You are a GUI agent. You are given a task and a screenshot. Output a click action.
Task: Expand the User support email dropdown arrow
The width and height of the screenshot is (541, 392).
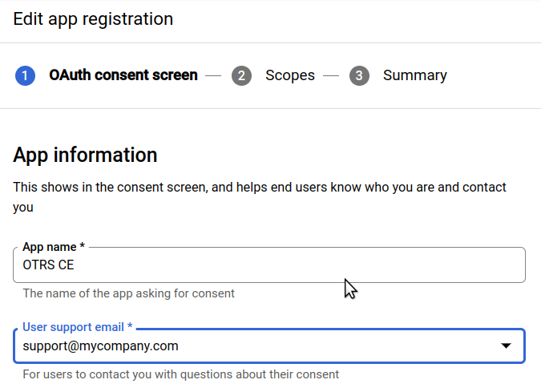506,346
